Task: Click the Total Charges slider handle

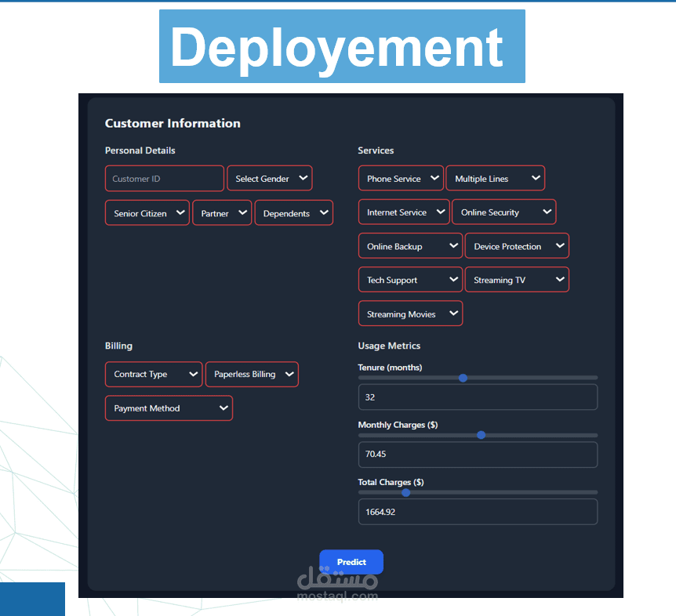Action: point(405,492)
